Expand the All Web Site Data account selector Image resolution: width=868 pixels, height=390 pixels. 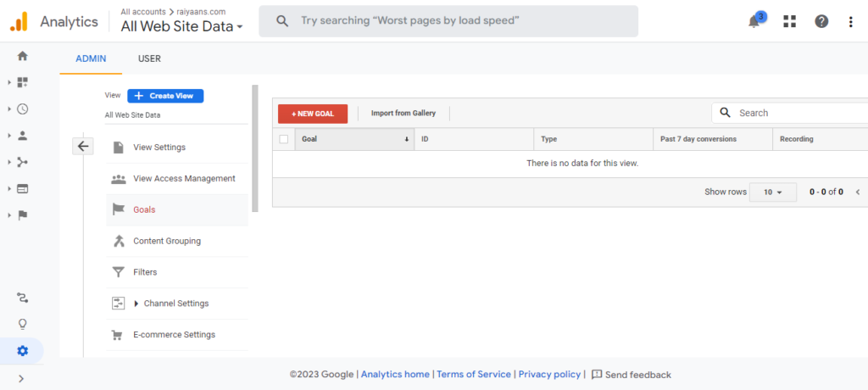(x=181, y=26)
